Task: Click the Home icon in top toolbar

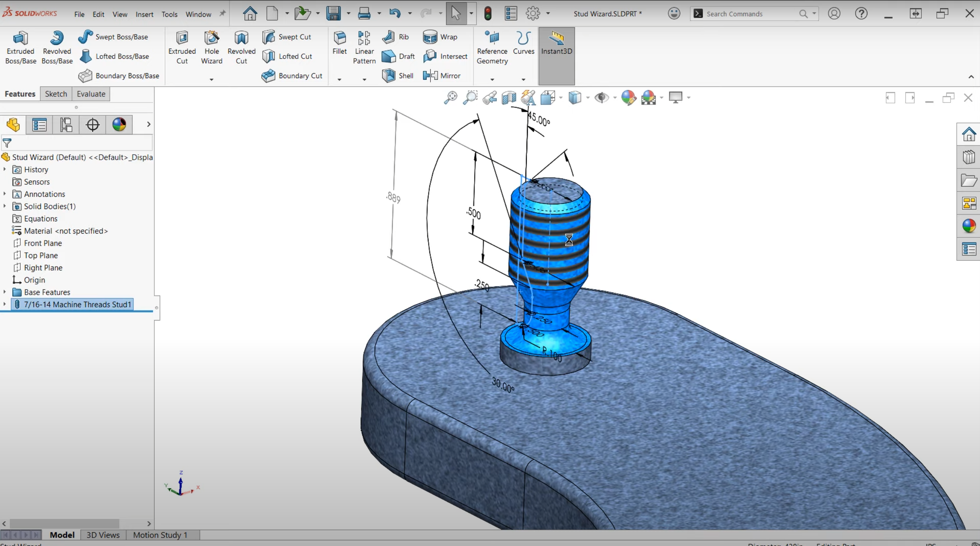Action: 250,14
